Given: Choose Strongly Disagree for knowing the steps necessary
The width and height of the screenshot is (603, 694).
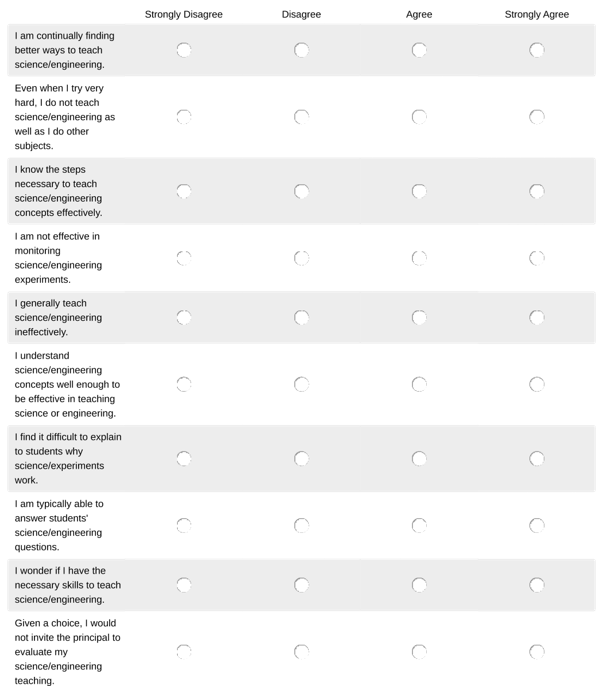Looking at the screenshot, I should coord(183,191).
